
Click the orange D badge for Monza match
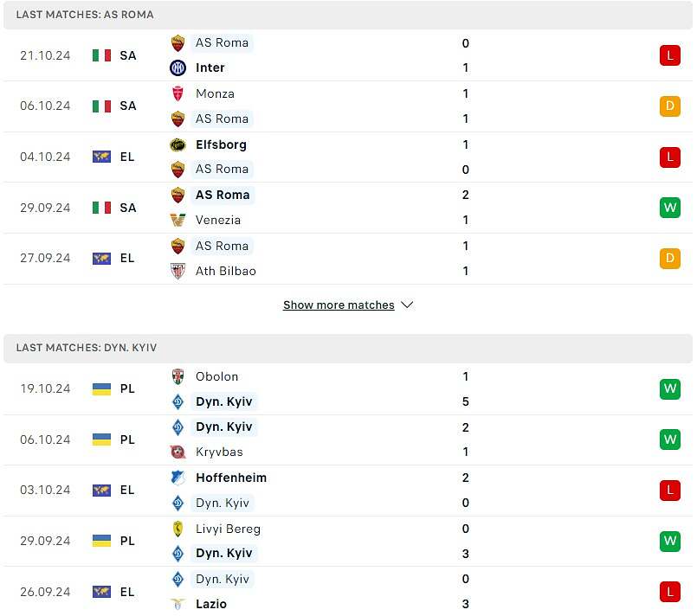pos(670,106)
